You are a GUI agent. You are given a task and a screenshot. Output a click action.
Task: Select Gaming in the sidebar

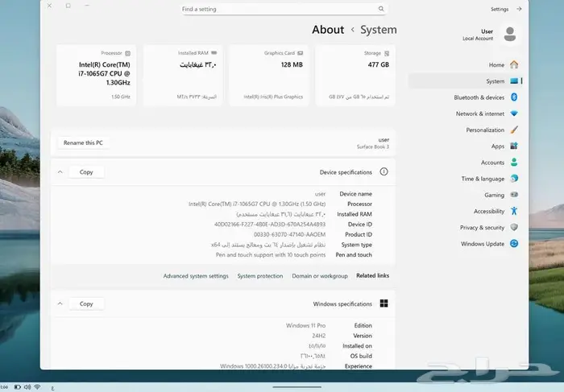[494, 195]
